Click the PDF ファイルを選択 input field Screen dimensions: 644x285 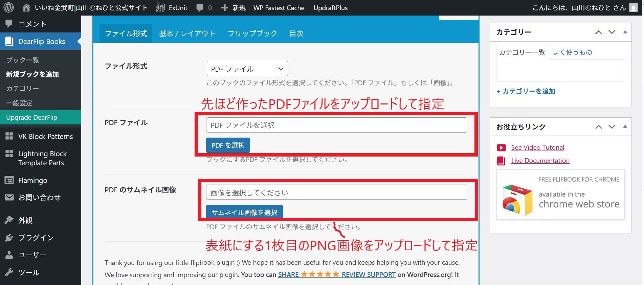pyautogui.click(x=336, y=125)
